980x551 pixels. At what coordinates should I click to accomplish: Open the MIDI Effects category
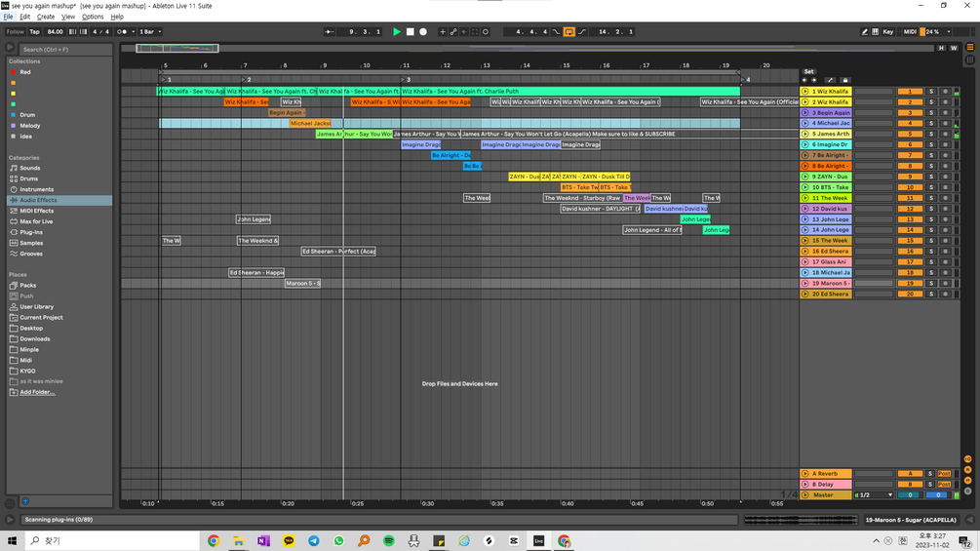(36, 212)
